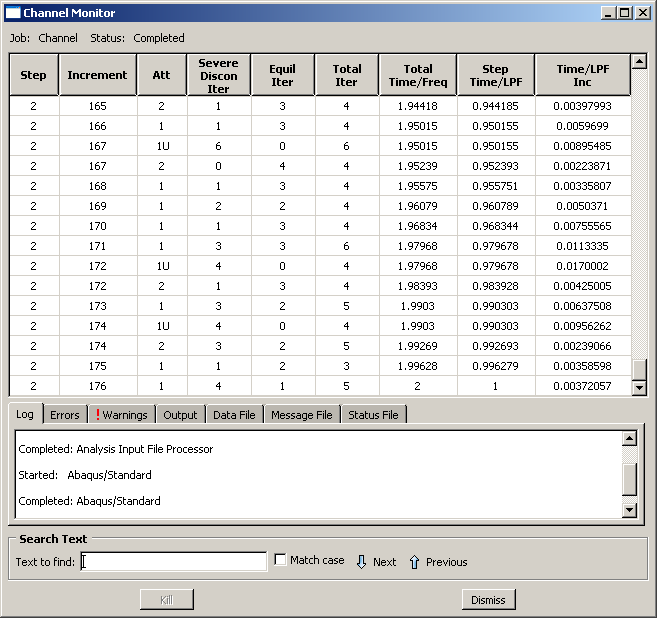Enable the Match case checkbox
The width and height of the screenshot is (657, 618).
(281, 560)
